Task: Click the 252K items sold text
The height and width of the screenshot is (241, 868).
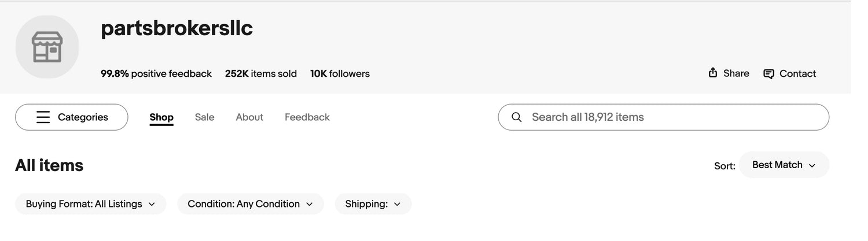Action: tap(260, 74)
